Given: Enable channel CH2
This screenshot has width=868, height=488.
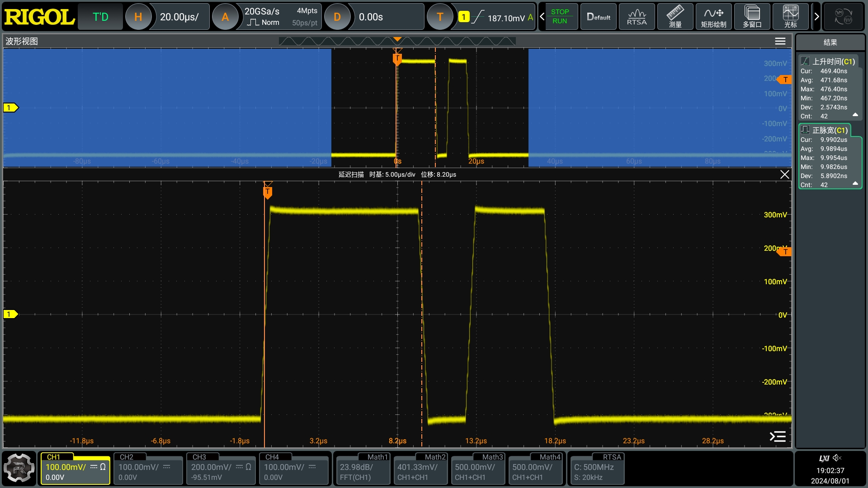Looking at the screenshot, I should coord(148,469).
